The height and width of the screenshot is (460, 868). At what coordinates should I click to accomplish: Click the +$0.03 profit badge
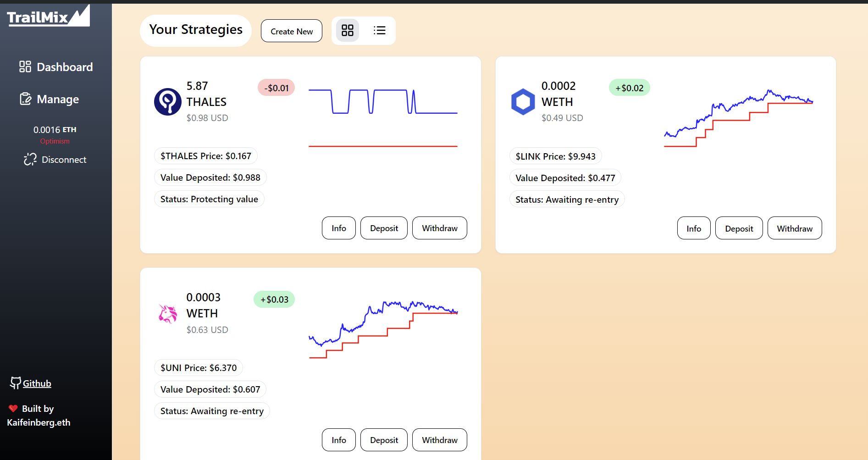(274, 299)
